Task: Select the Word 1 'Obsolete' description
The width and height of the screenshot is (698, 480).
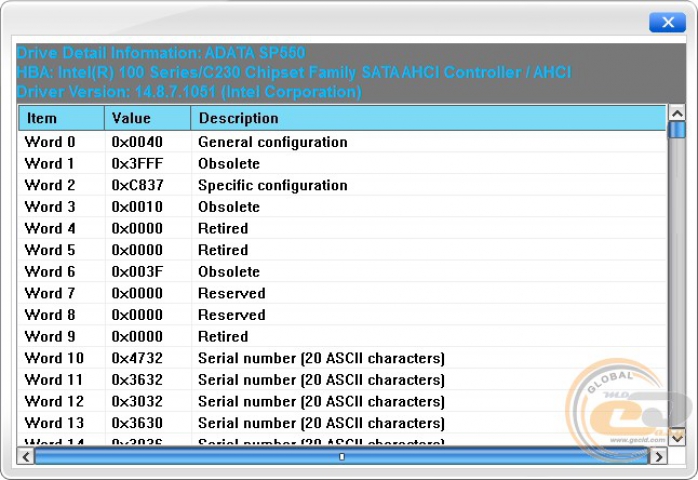Action: [229, 163]
